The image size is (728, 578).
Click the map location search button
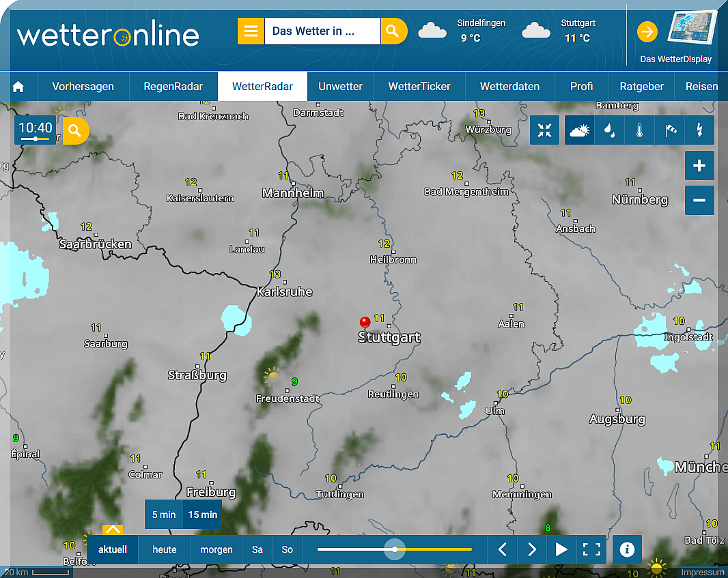pos(75,130)
